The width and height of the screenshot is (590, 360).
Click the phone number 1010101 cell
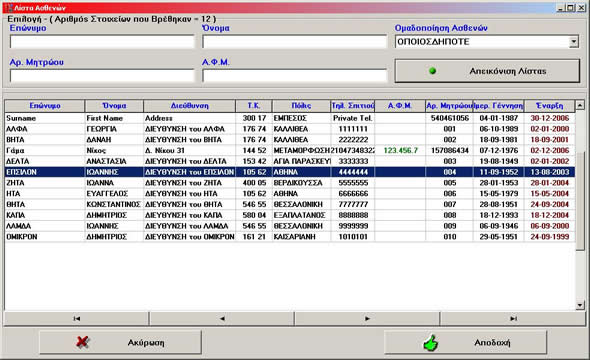[x=353, y=237]
